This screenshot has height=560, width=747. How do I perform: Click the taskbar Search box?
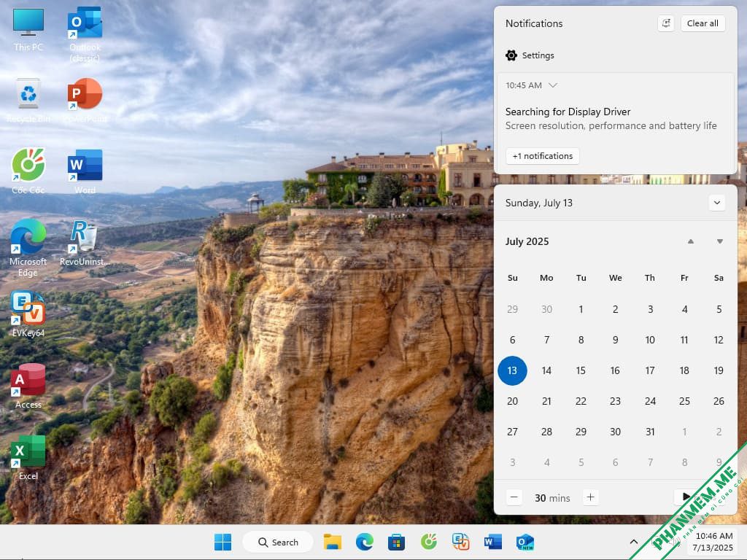click(278, 542)
